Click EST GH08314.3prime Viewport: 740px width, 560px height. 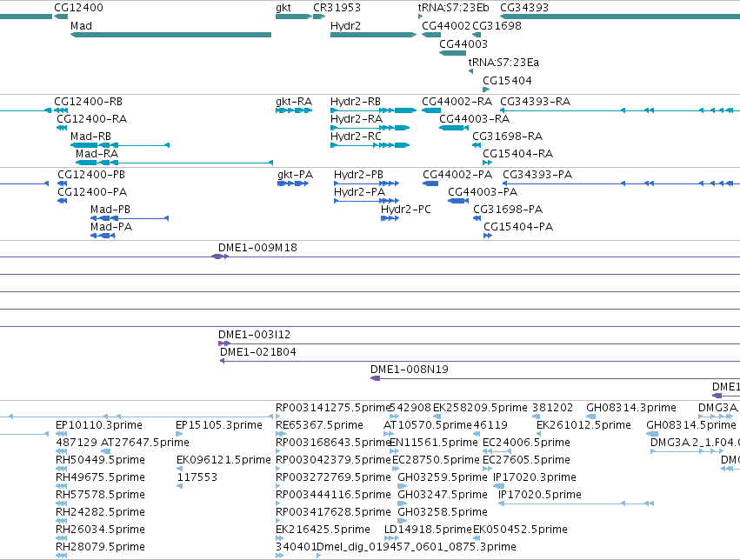[631, 408]
